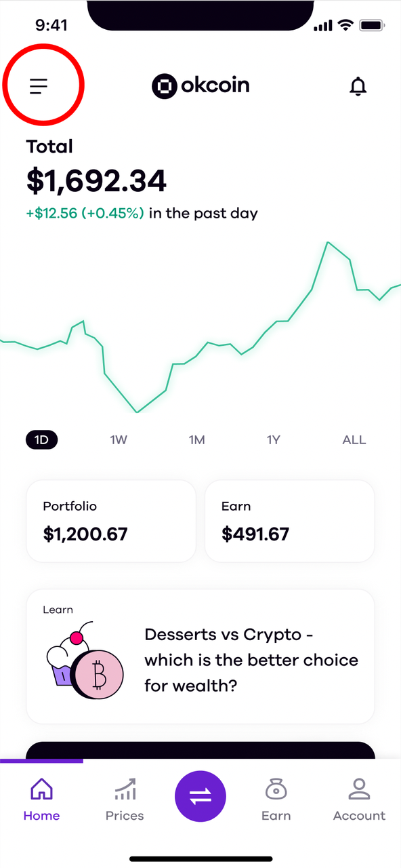Open the Portfolio $1,200.67 card
Screen dimensions: 401x868
pyautogui.click(x=111, y=521)
